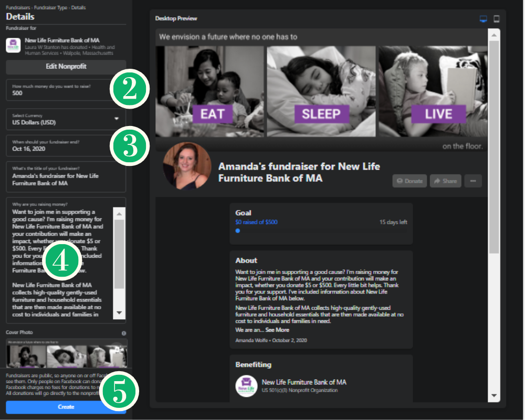This screenshot has height=420, width=525.
Task: Click the nonprofit logo under Fundraiser for
Action: click(x=13, y=46)
